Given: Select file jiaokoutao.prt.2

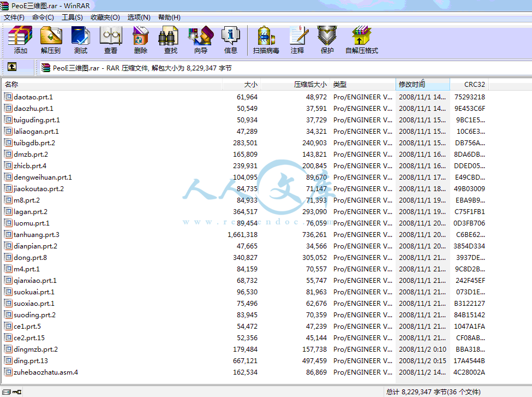Looking at the screenshot, I should (x=39, y=188).
